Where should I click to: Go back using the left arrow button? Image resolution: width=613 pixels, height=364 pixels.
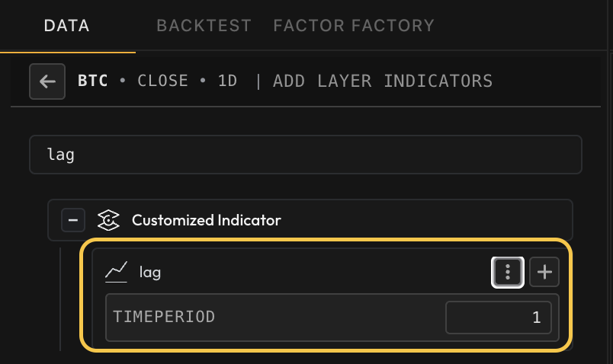click(47, 81)
